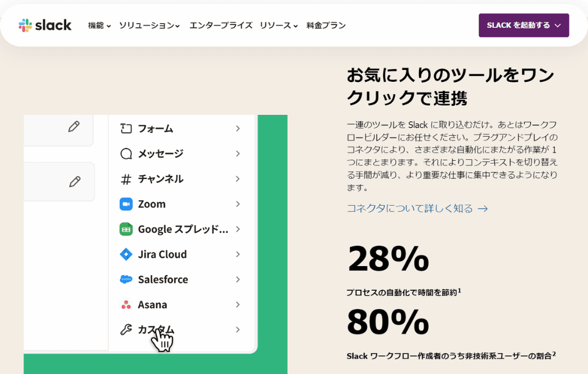Select the Salesforce list row
The width and height of the screenshot is (588, 374).
(x=180, y=279)
